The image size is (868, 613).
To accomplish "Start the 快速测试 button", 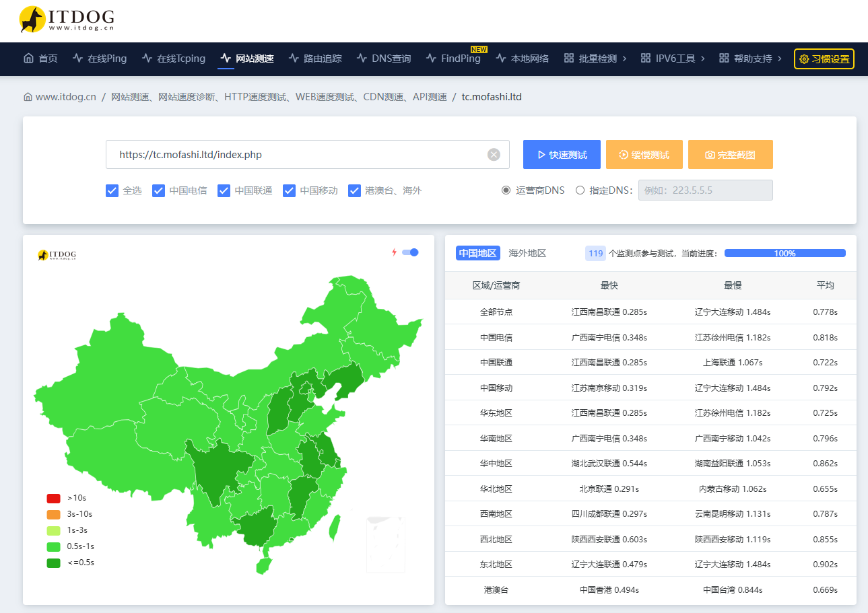I will coord(562,155).
